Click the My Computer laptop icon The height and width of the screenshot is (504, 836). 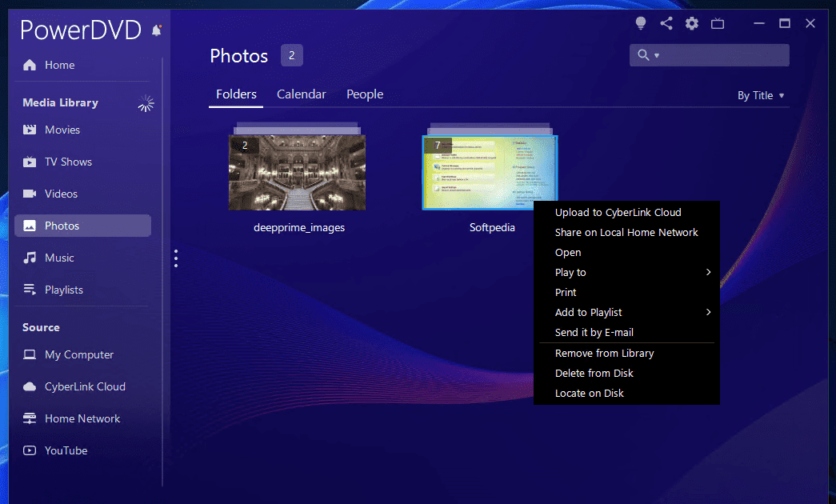click(30, 354)
